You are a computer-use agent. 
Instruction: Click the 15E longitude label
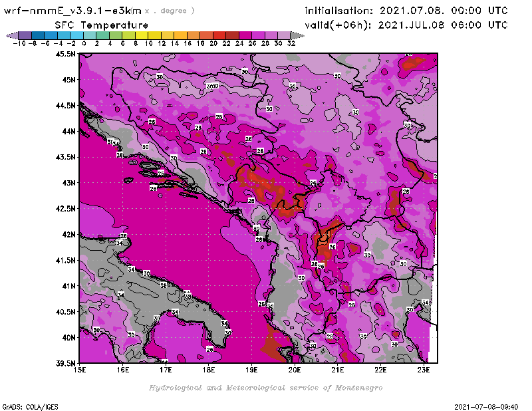click(x=79, y=370)
